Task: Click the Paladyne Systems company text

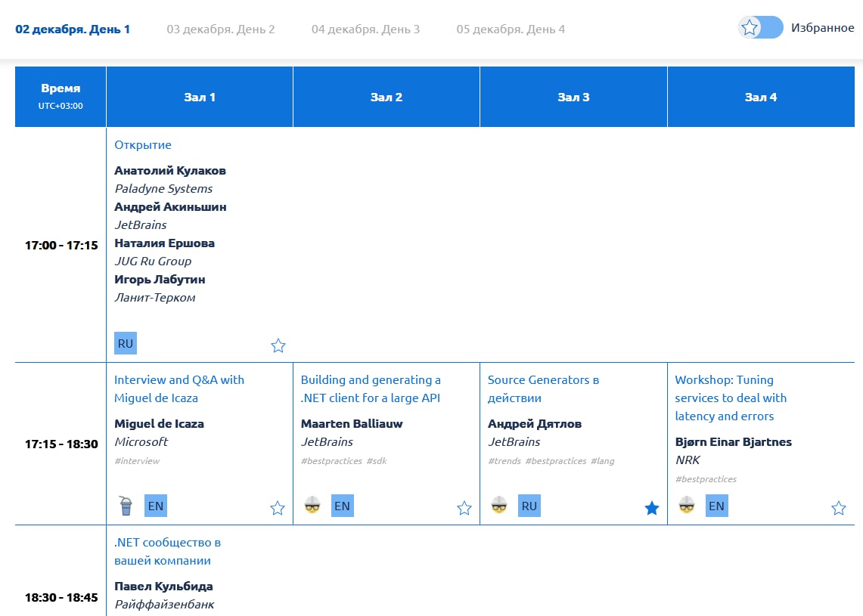Action: (163, 189)
